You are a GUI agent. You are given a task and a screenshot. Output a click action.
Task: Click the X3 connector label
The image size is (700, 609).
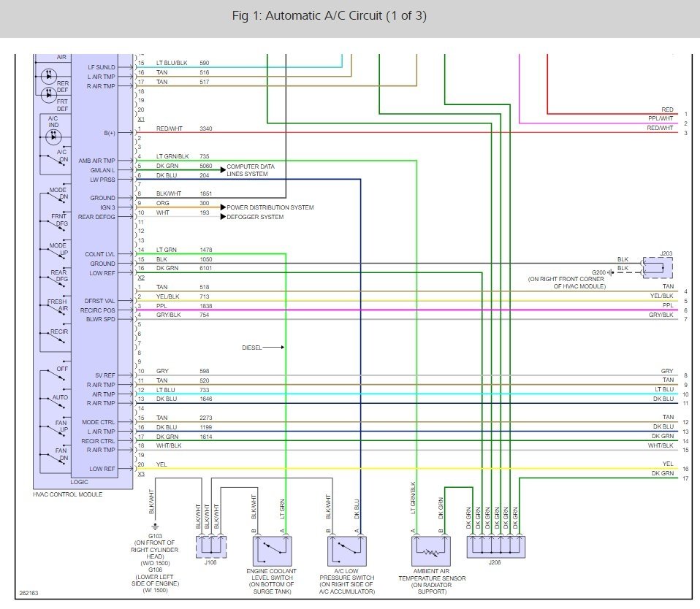click(x=141, y=474)
